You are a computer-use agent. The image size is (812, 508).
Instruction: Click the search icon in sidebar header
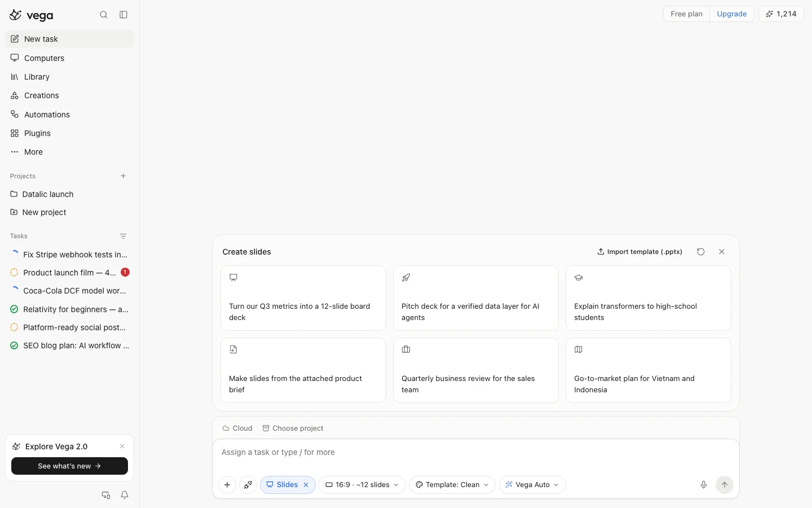tap(104, 15)
